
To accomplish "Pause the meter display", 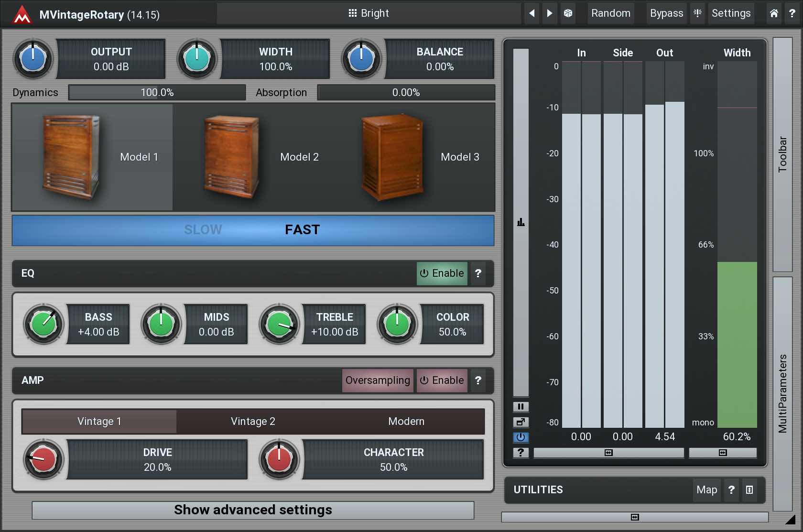I will [521, 407].
